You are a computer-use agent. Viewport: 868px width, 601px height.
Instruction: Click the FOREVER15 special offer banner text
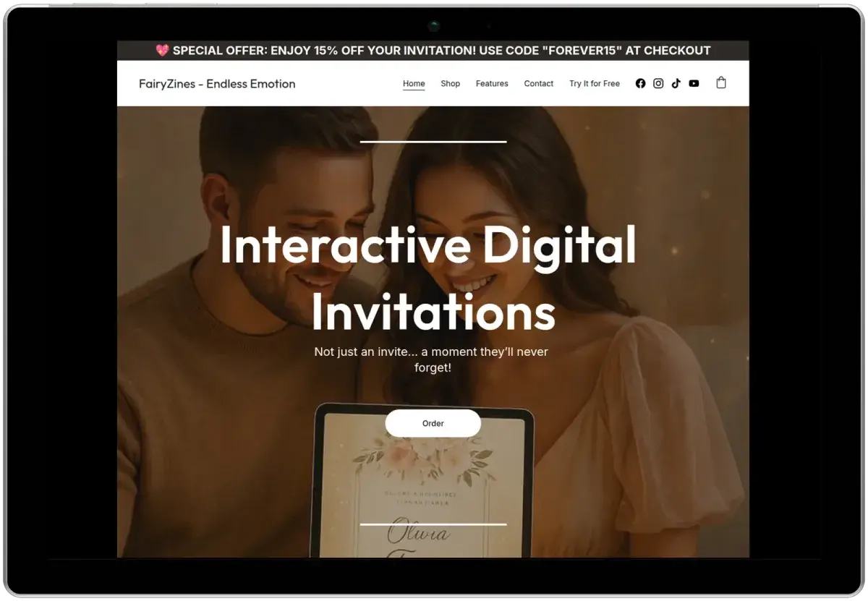441,51
